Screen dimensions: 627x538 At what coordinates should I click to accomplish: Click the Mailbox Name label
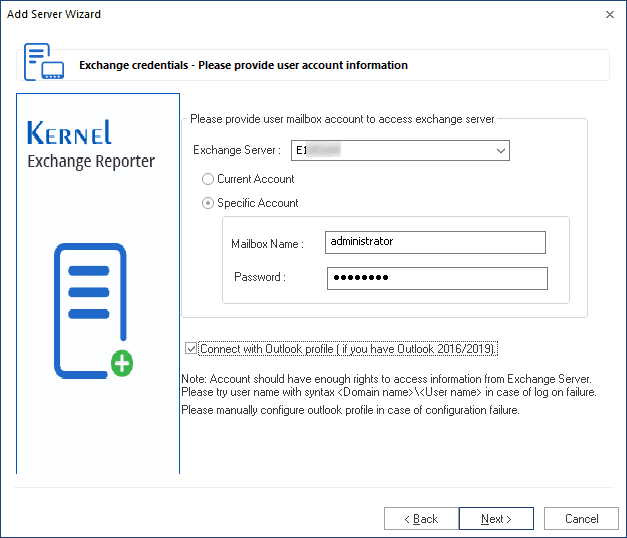(x=267, y=243)
